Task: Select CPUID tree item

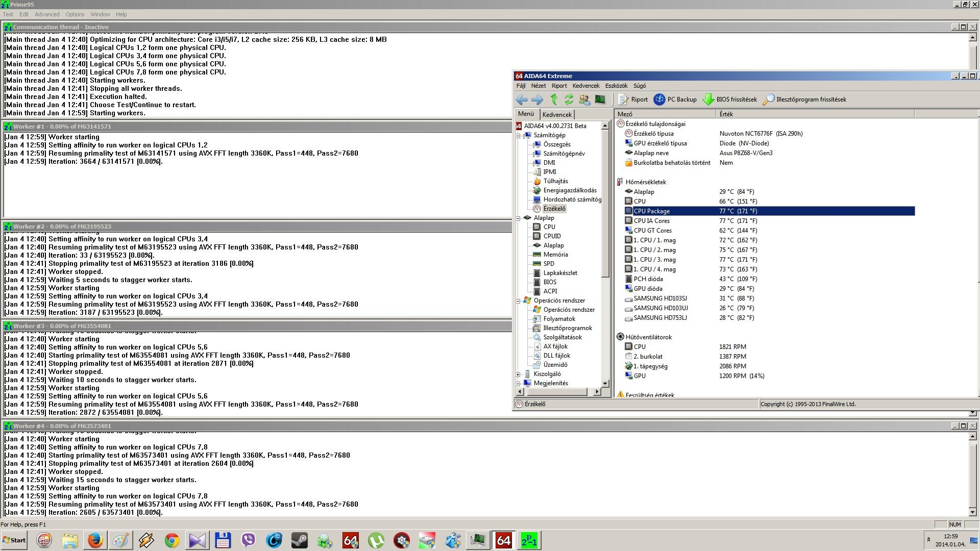Action: [x=552, y=236]
